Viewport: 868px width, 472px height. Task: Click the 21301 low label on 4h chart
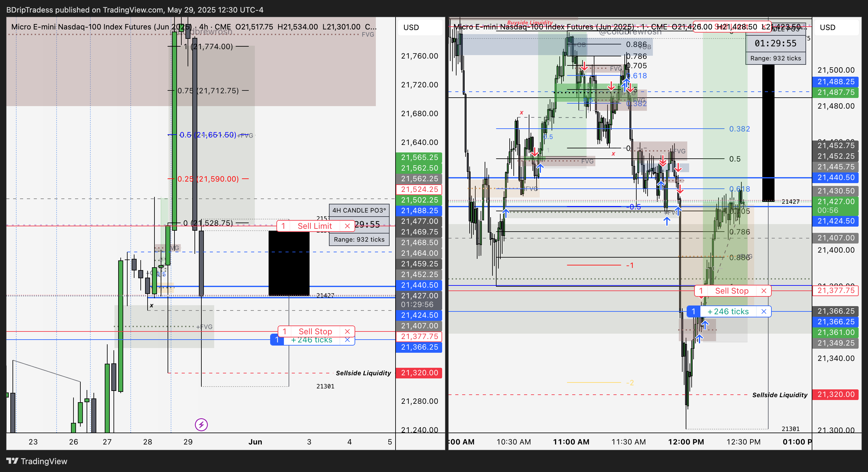pyautogui.click(x=325, y=386)
